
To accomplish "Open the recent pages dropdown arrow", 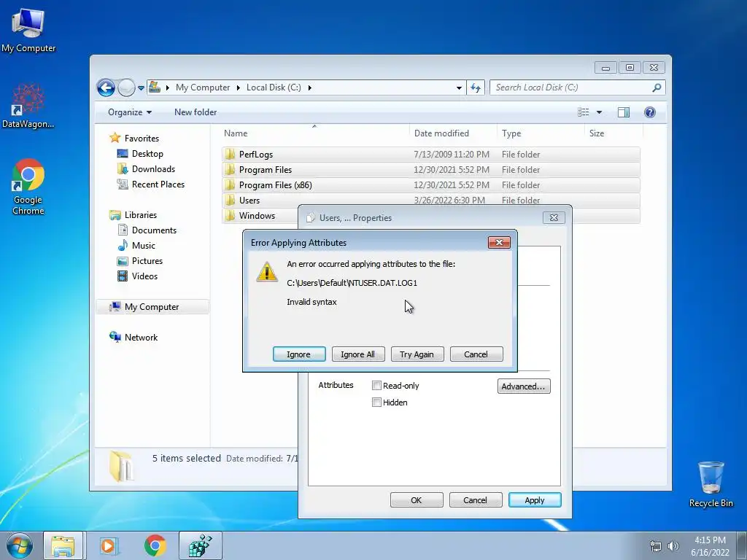I will click(141, 88).
